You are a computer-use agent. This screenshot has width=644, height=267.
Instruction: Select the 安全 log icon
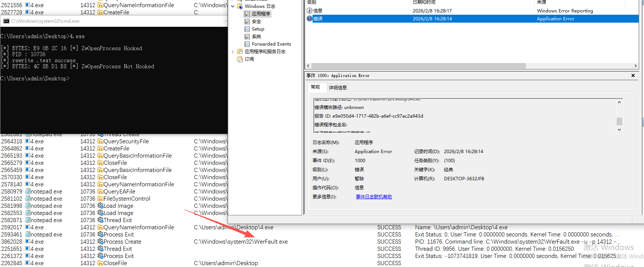pos(247,21)
